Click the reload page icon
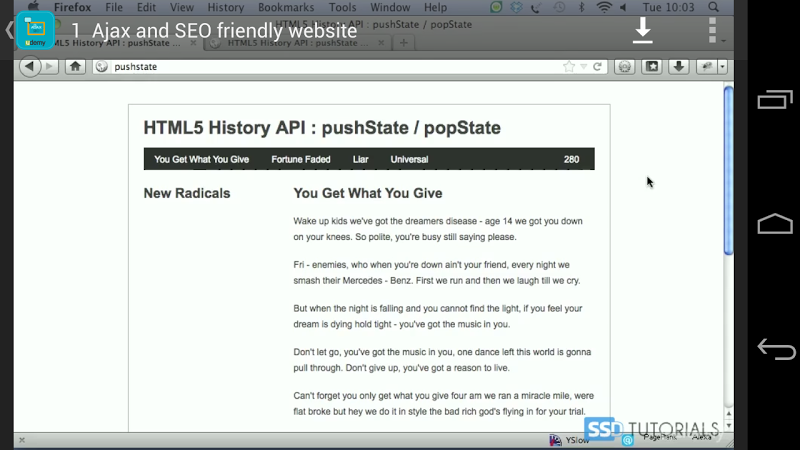The width and height of the screenshot is (800, 450). tap(597, 66)
